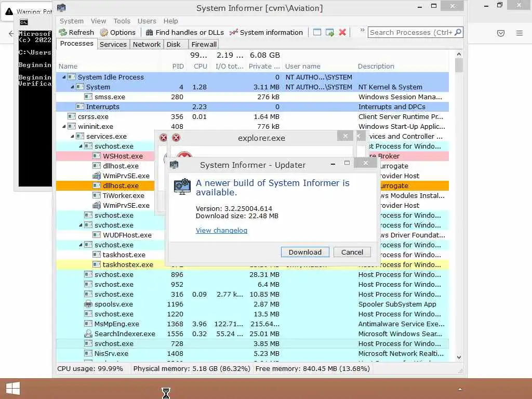Open the Help menu
The image size is (532, 399).
click(170, 21)
